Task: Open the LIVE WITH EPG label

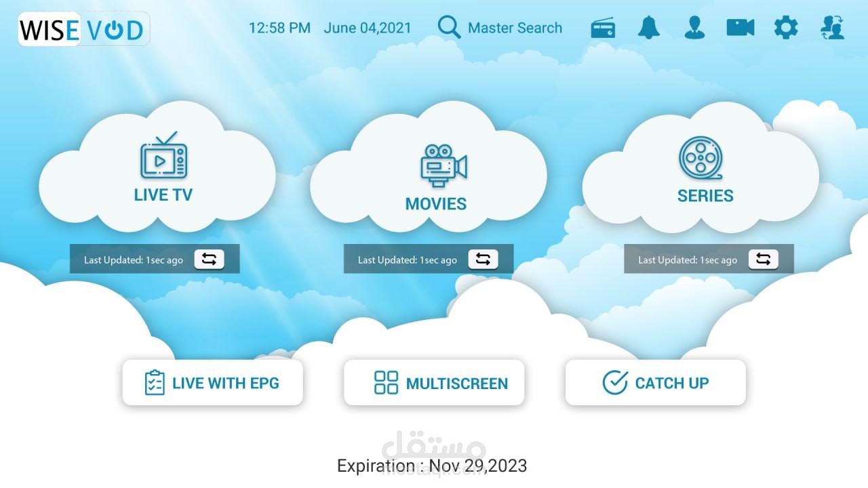Action: click(x=226, y=383)
